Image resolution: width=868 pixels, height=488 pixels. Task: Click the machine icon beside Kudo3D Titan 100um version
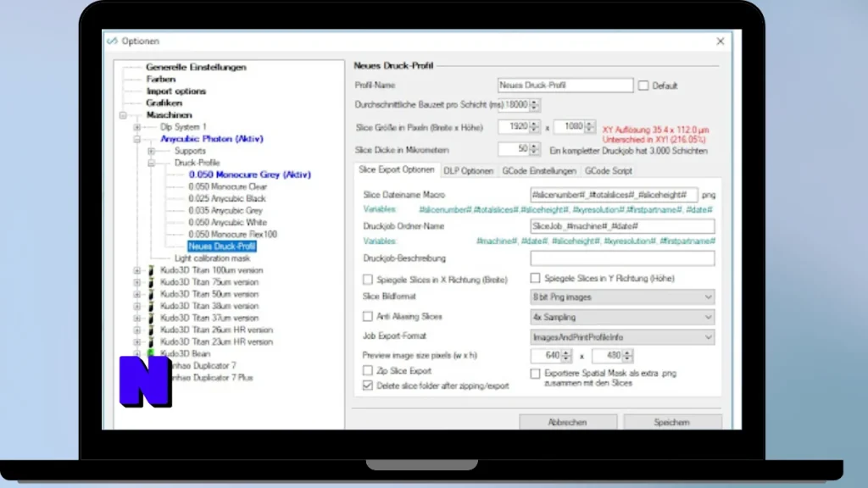pyautogui.click(x=151, y=270)
